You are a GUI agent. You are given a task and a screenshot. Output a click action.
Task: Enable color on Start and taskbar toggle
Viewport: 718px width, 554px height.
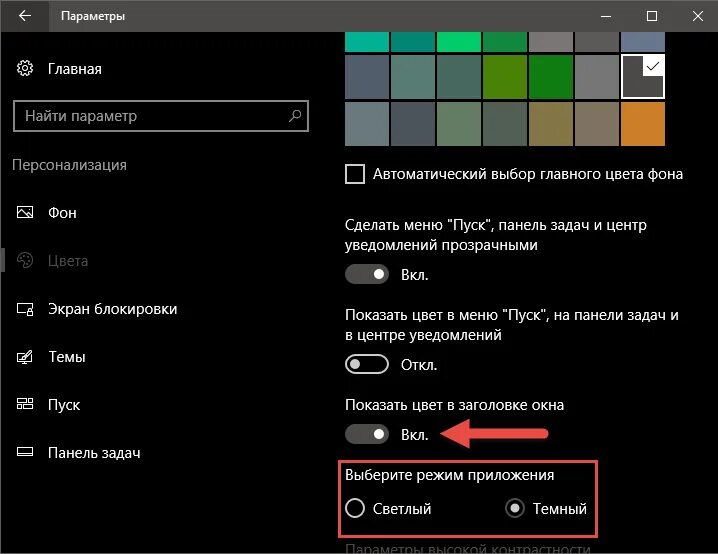point(366,365)
